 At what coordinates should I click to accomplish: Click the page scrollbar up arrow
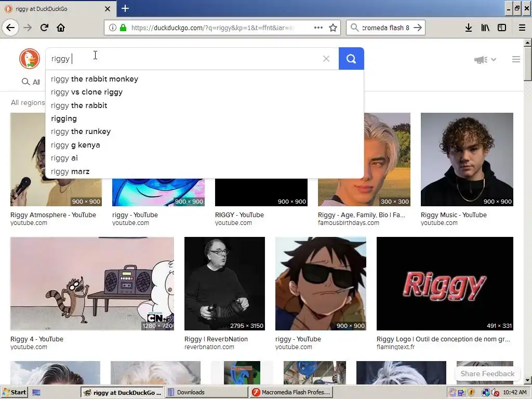(x=528, y=43)
